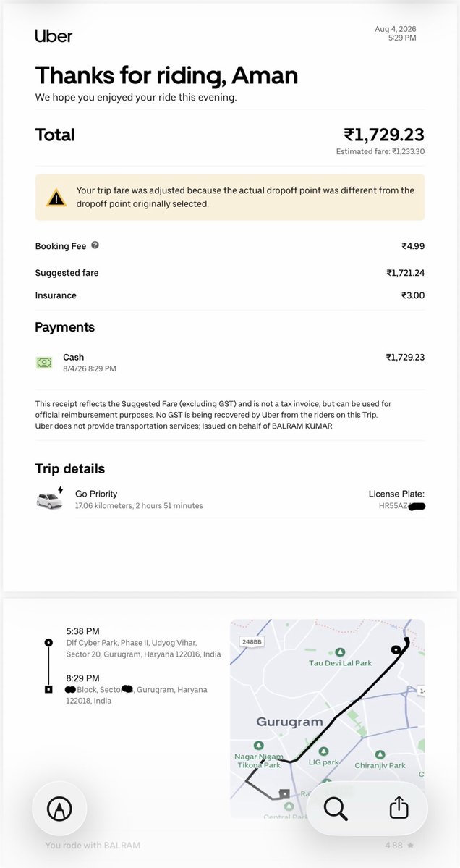
Task: Click the green cash payment icon
Action: pos(44,363)
